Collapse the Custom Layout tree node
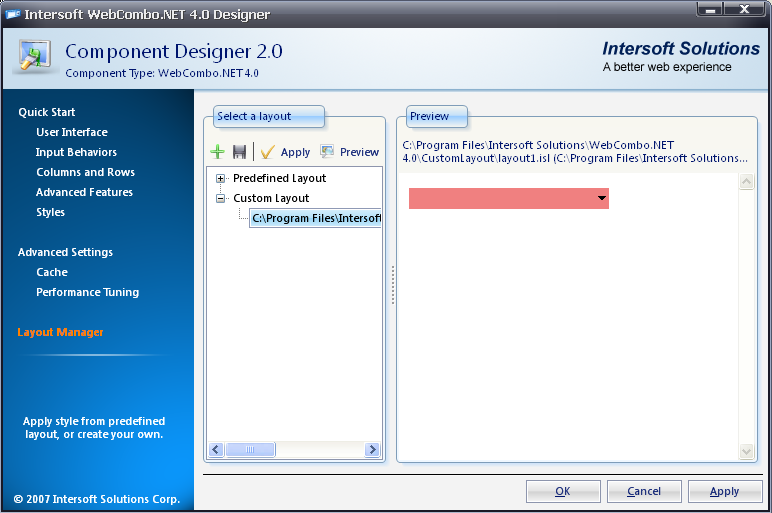 [x=220, y=198]
